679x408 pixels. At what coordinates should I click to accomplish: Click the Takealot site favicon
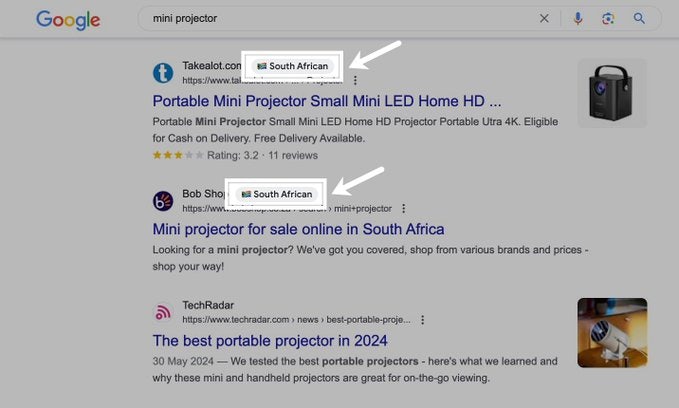coord(163,73)
